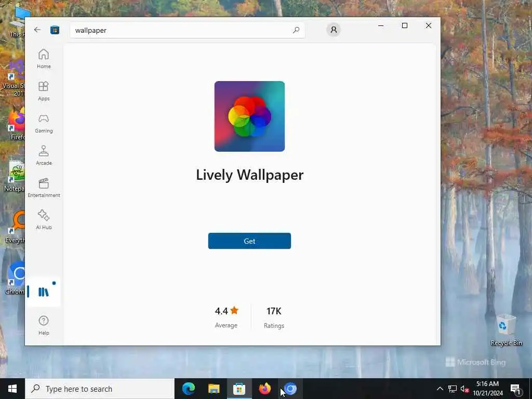Image resolution: width=532 pixels, height=399 pixels.
Task: Launch Microsoft Edge from the taskbar
Action: [189, 389]
